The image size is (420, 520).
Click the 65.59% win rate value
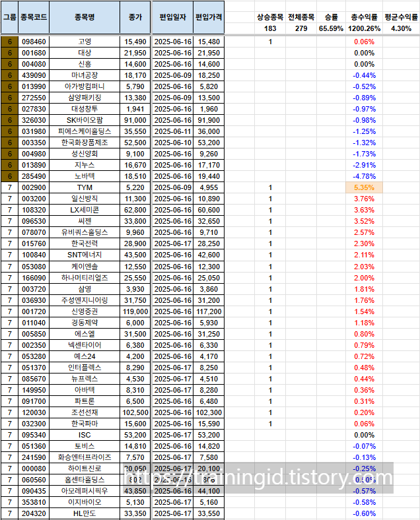(331, 28)
